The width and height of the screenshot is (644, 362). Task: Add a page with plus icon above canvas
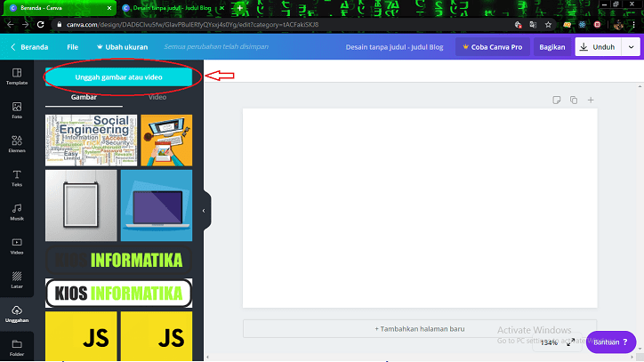coord(591,100)
